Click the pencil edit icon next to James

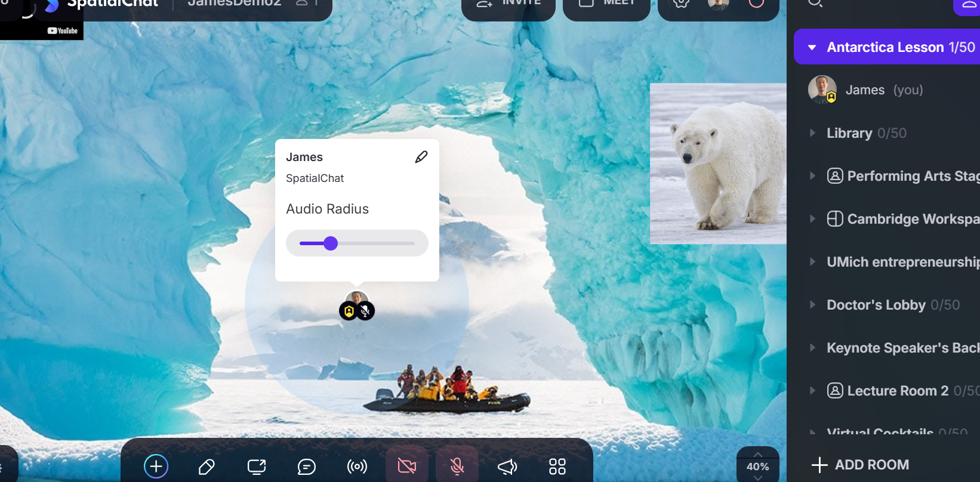pos(421,157)
